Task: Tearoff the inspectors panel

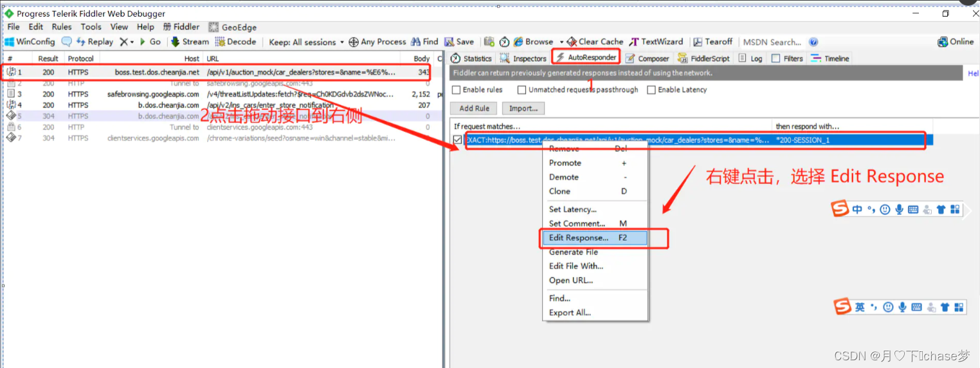Action: tap(713, 42)
